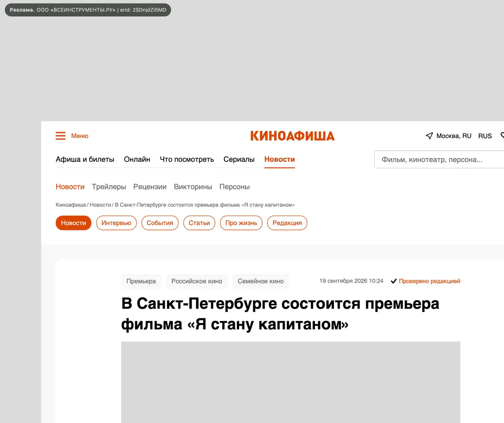Click the Семейное кино tag
The width and height of the screenshot is (504, 423).
(260, 281)
